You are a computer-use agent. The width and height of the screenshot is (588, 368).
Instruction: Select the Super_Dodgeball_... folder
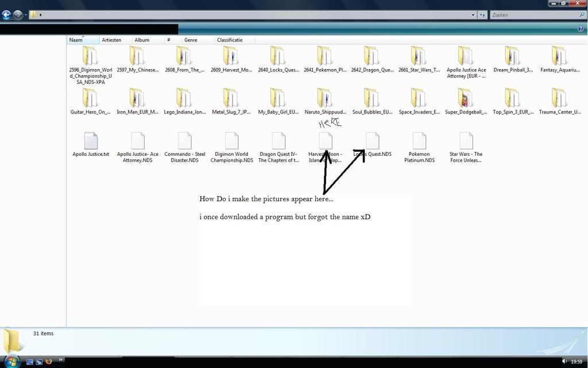(x=466, y=101)
